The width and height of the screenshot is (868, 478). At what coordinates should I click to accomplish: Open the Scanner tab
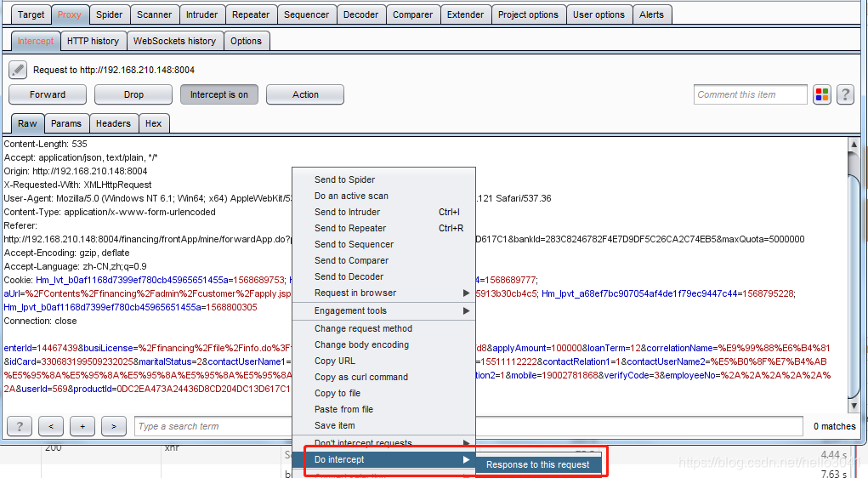click(155, 15)
